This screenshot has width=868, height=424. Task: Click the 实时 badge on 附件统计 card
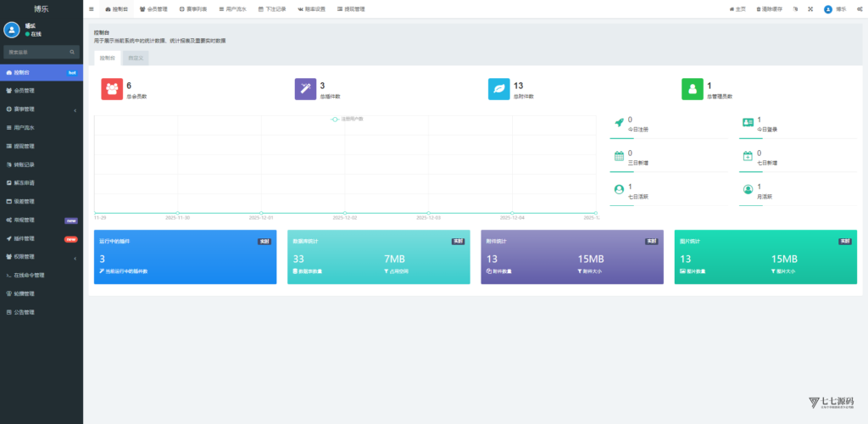(x=651, y=242)
